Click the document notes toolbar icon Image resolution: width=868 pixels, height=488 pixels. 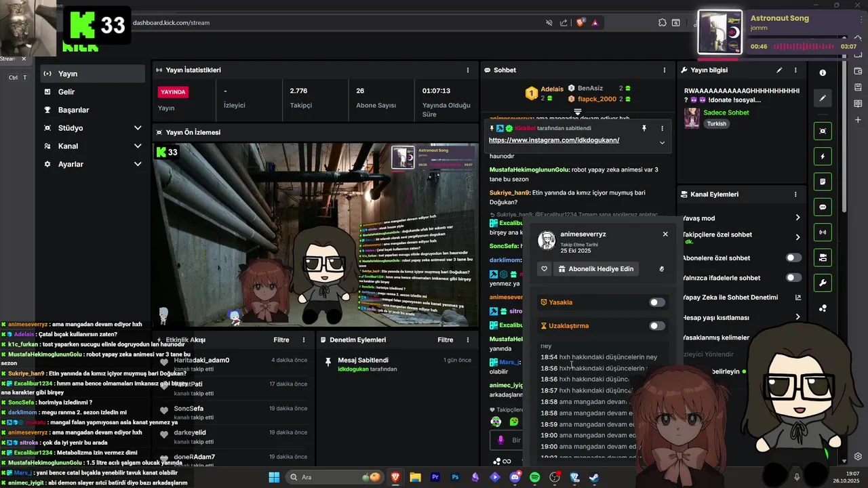823,182
